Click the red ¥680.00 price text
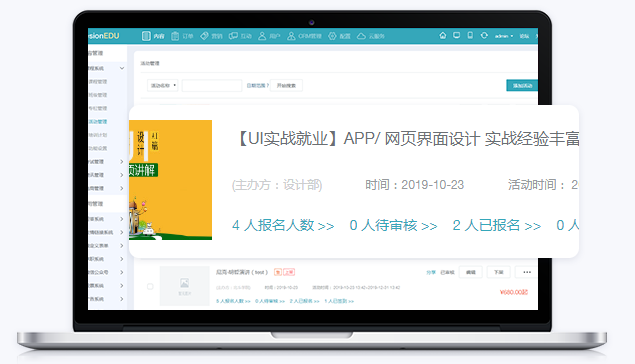The height and width of the screenshot is (364, 635). (514, 292)
